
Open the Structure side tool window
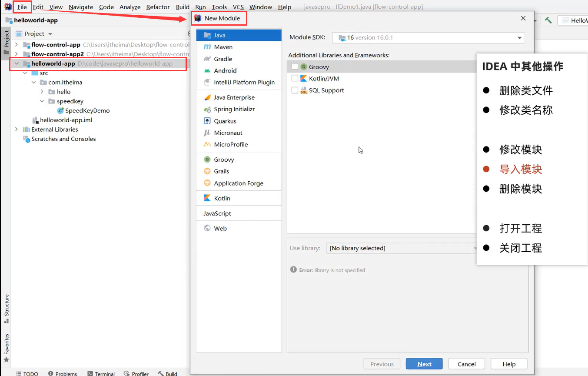pos(7,309)
